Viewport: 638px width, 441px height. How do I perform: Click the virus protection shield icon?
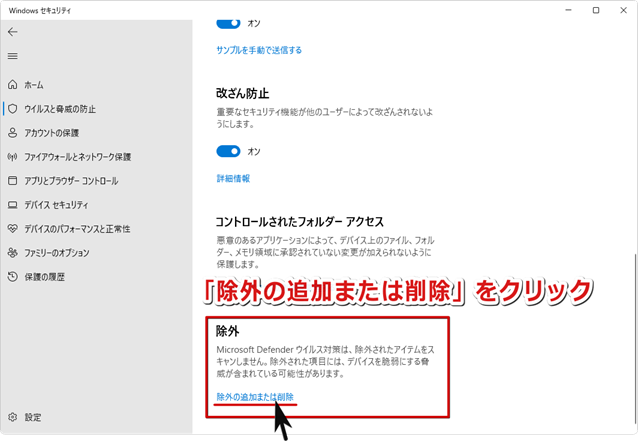tap(13, 109)
